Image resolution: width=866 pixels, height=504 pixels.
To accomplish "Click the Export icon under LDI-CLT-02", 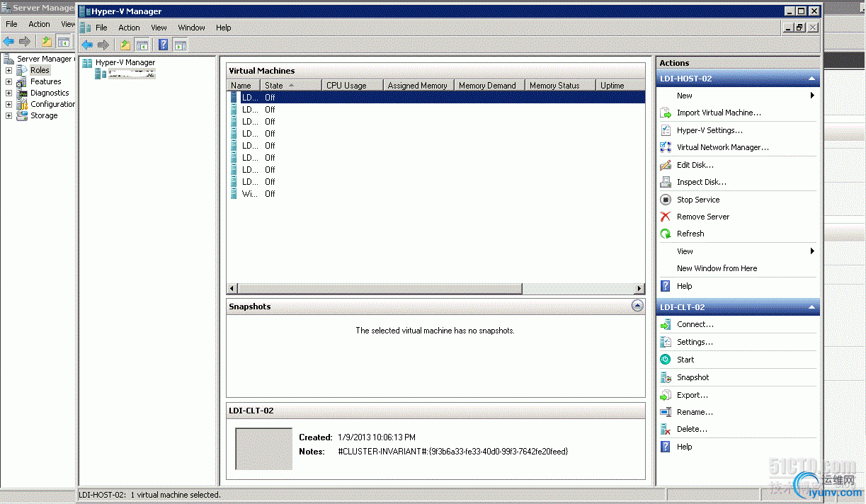I will (x=665, y=395).
